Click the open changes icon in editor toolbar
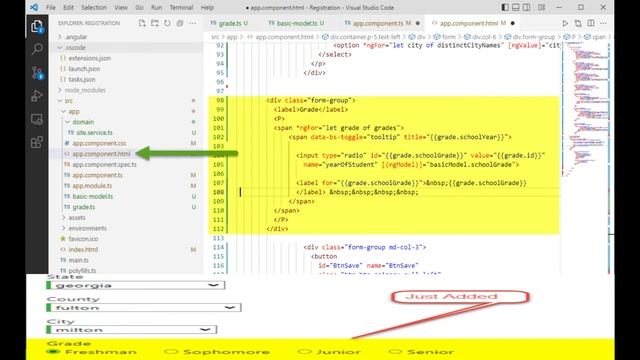This screenshot has width=640, height=360. coord(578,23)
